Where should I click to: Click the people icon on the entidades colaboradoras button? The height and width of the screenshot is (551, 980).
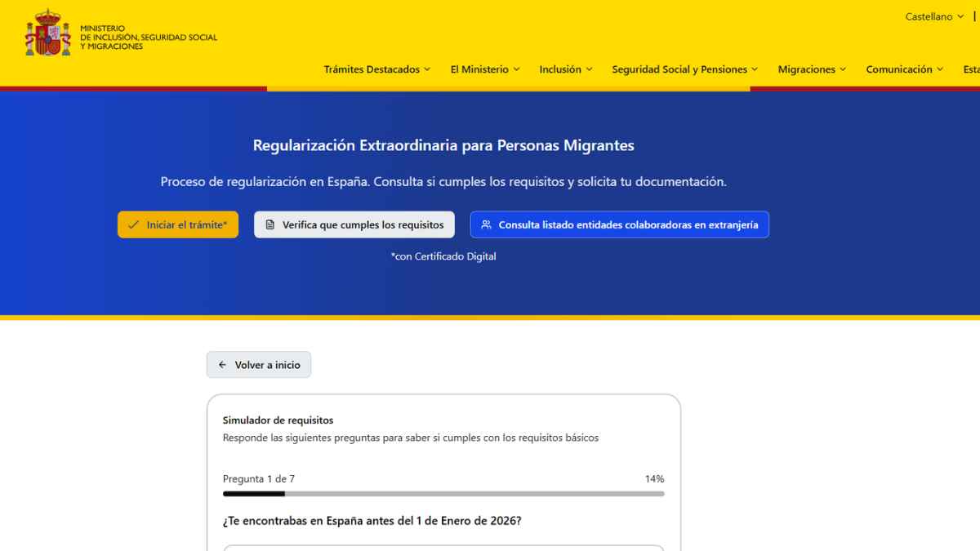pos(486,224)
